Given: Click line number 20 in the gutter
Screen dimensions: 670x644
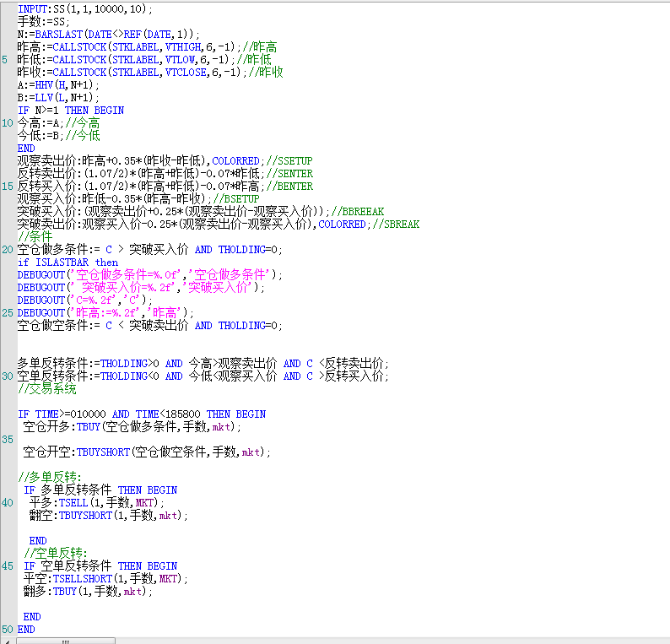Looking at the screenshot, I should 8,250.
